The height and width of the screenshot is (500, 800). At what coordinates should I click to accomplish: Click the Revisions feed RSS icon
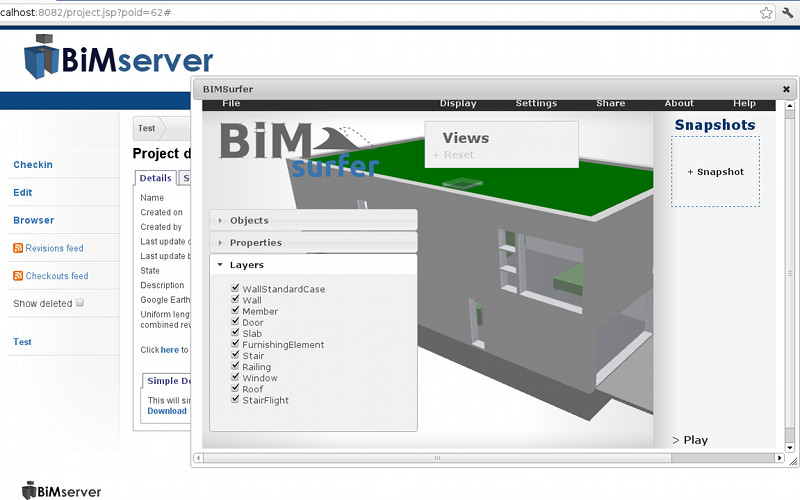[18, 248]
